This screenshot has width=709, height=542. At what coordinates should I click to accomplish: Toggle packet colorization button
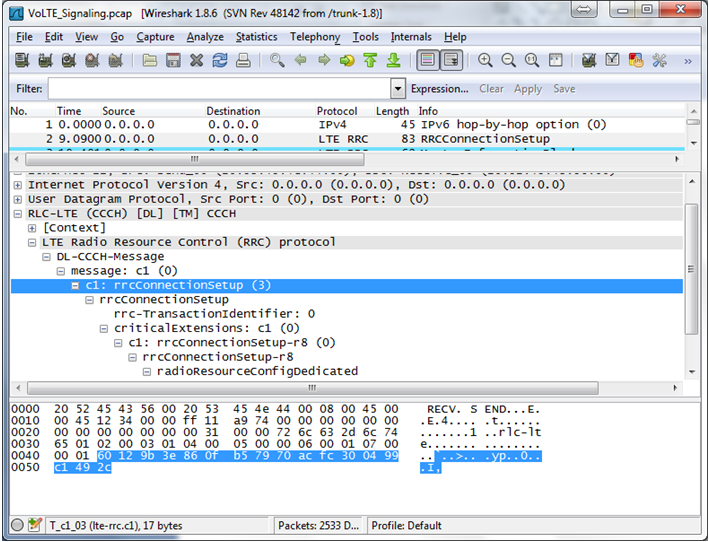click(428, 60)
